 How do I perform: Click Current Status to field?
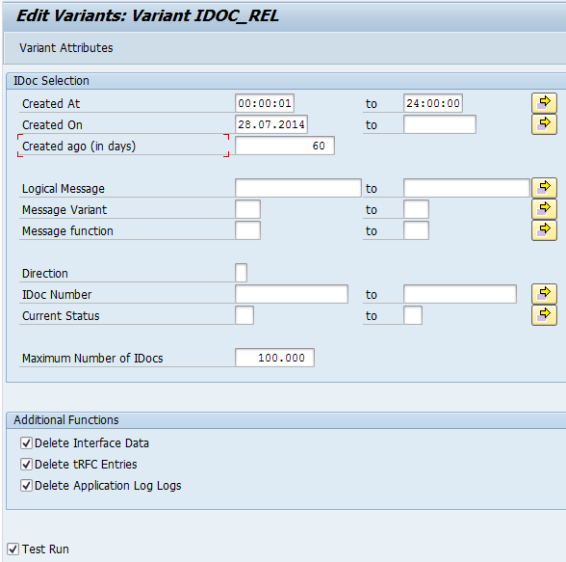click(413, 315)
